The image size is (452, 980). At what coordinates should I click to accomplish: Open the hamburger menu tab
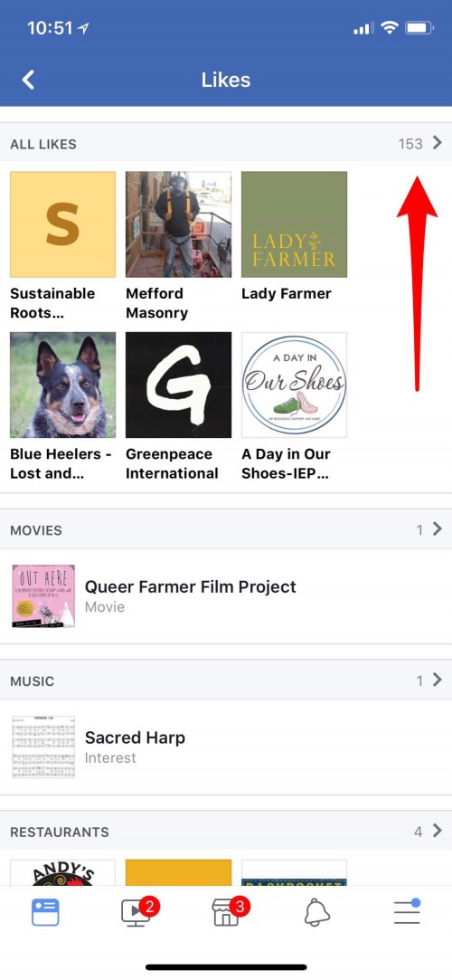[x=407, y=912]
